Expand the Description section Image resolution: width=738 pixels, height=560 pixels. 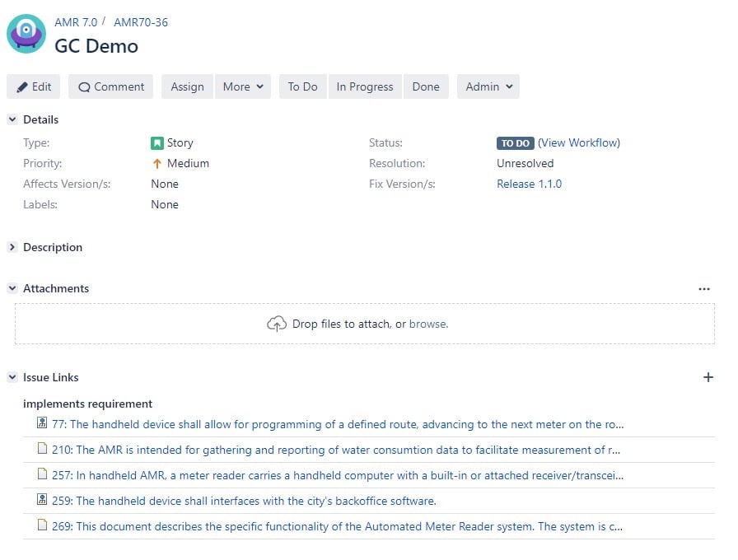[x=12, y=247]
